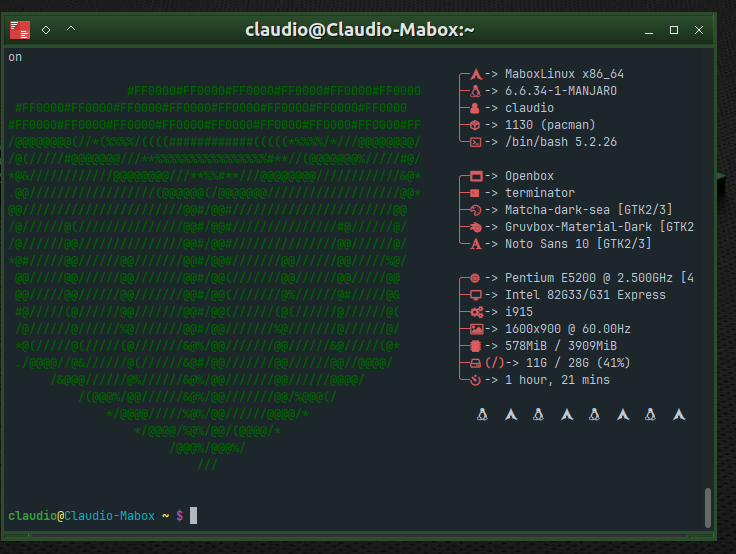Click the package icon beside 1130 (pacman)
This screenshot has width=736, height=554.
coord(476,125)
